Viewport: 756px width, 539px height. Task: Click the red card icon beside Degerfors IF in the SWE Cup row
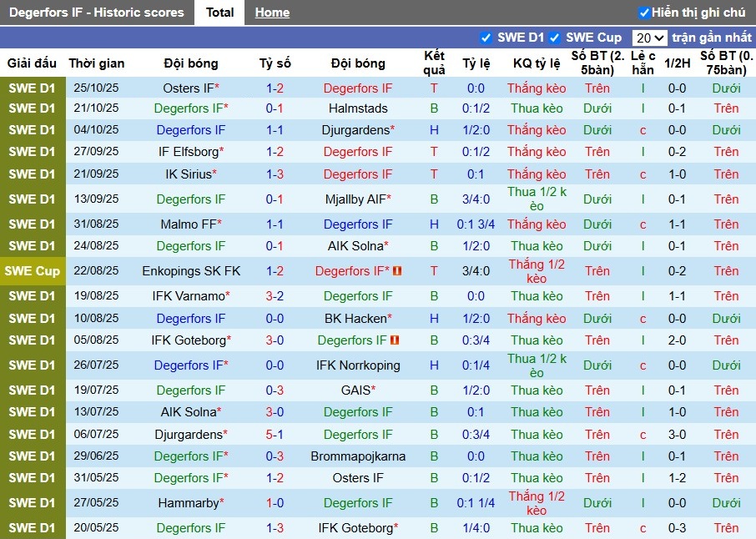point(397,270)
